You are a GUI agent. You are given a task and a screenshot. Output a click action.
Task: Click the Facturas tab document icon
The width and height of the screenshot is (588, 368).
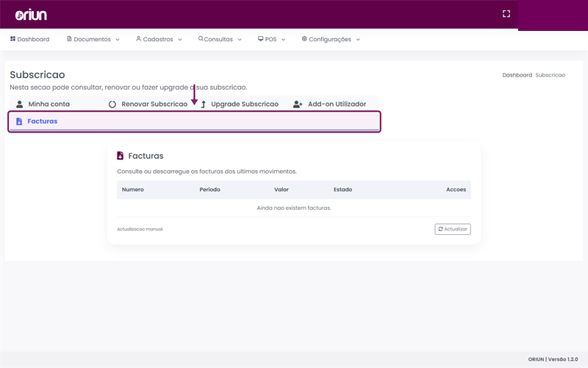tap(19, 121)
